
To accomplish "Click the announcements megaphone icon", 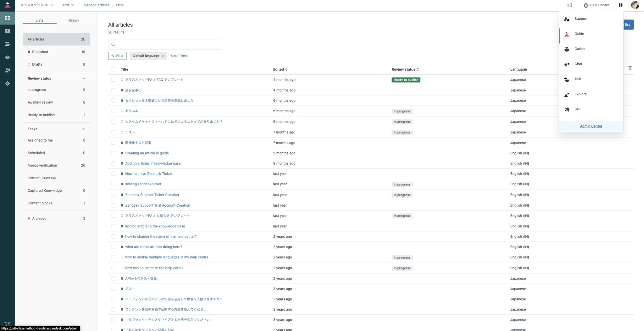I will pyautogui.click(x=570, y=5).
